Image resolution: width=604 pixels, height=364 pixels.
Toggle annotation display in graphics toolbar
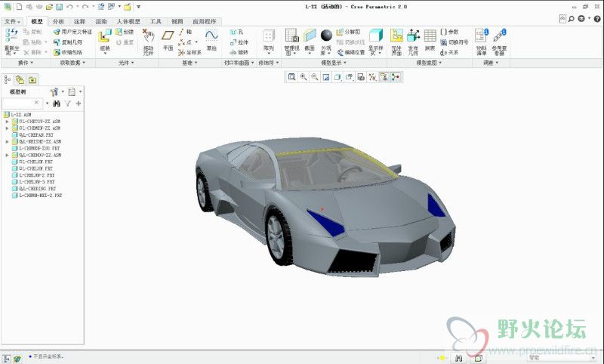click(x=384, y=77)
